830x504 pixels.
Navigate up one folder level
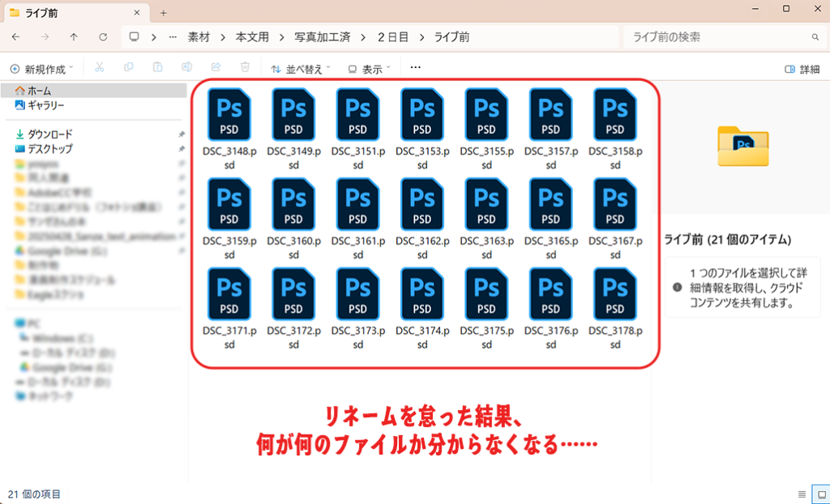[74, 37]
